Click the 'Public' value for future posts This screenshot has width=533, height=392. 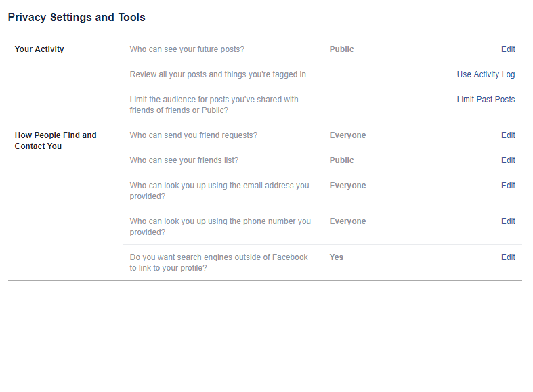point(341,49)
